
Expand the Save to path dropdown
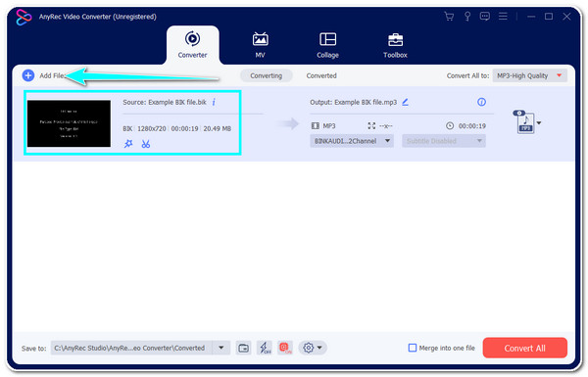click(x=221, y=349)
